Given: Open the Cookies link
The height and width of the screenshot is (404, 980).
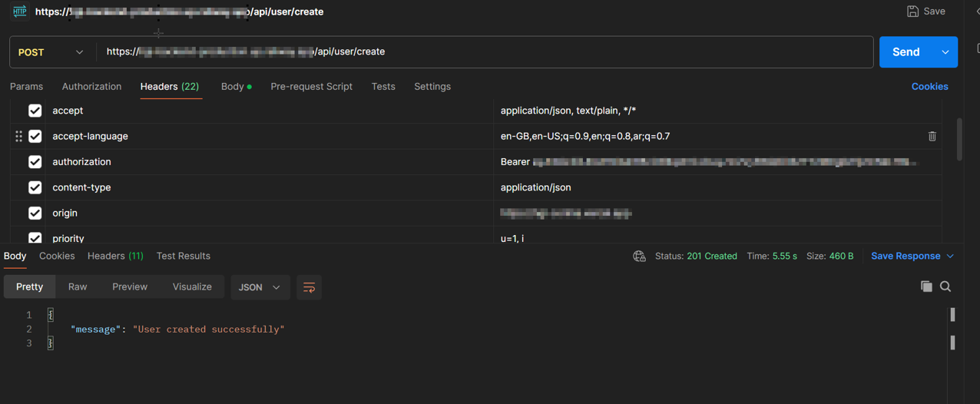Looking at the screenshot, I should (x=929, y=87).
